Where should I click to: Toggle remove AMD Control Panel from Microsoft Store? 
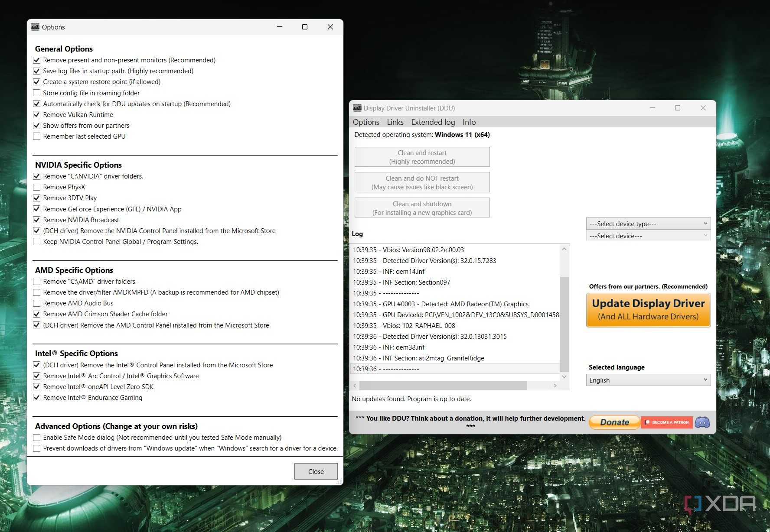[x=37, y=325]
